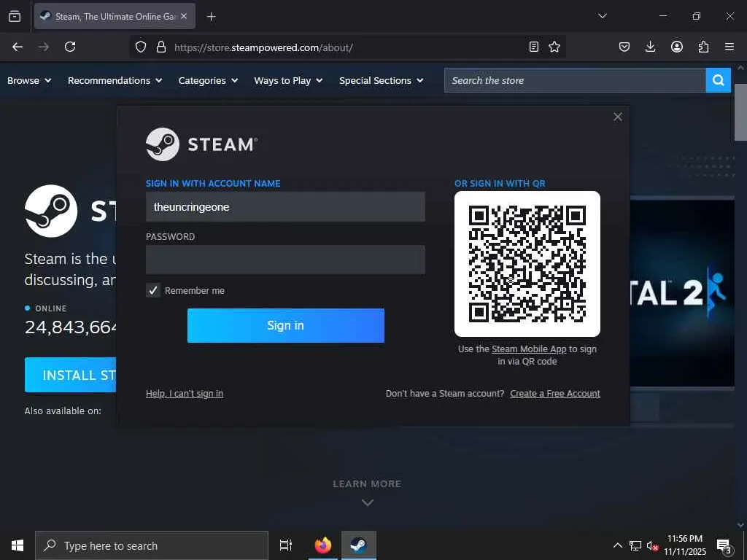Open the Firefox downloads panel
The image size is (747, 560).
[650, 47]
